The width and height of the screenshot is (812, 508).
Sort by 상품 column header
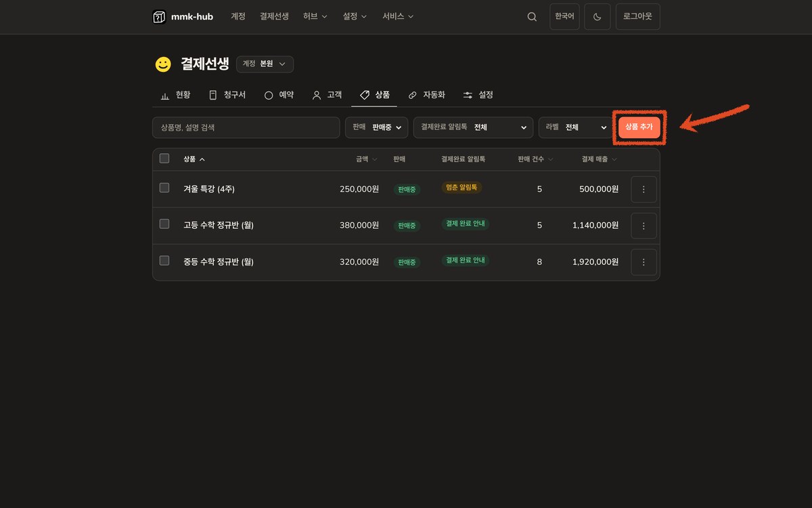point(194,159)
